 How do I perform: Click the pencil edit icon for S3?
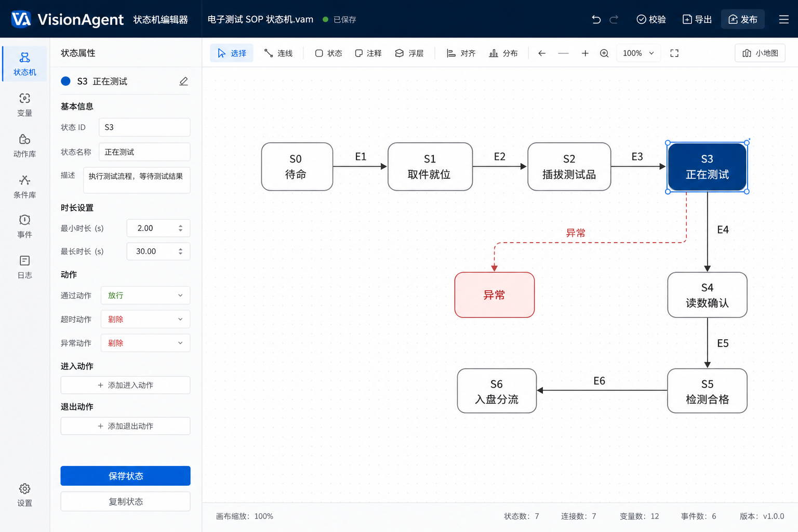coord(183,82)
